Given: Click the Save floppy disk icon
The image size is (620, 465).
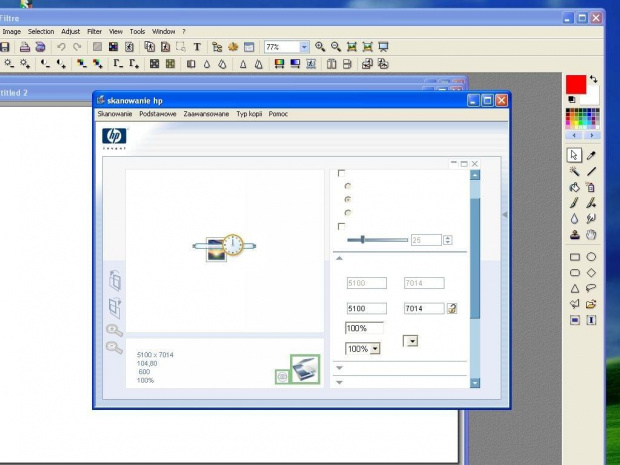Looking at the screenshot, I should click(x=5, y=47).
